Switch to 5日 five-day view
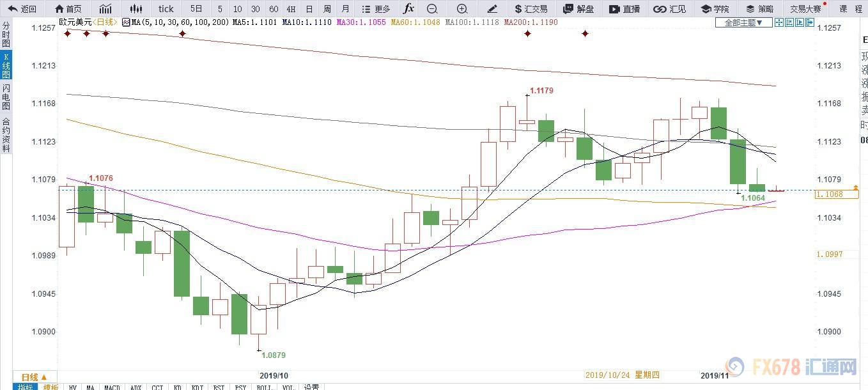This screenshot has height=390, width=868. pyautogui.click(x=196, y=9)
